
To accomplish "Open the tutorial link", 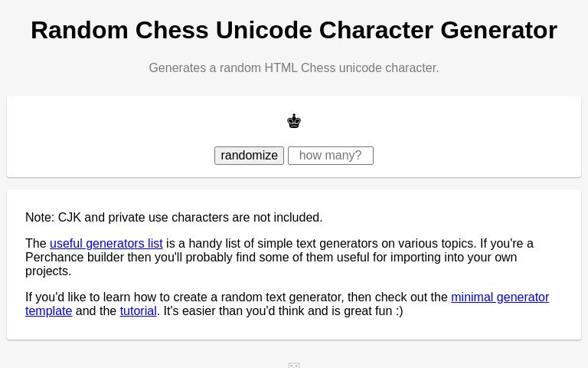I will click(x=138, y=310).
